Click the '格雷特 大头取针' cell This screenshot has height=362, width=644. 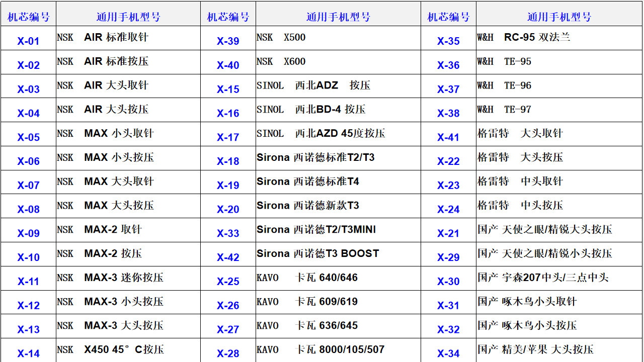click(x=559, y=134)
